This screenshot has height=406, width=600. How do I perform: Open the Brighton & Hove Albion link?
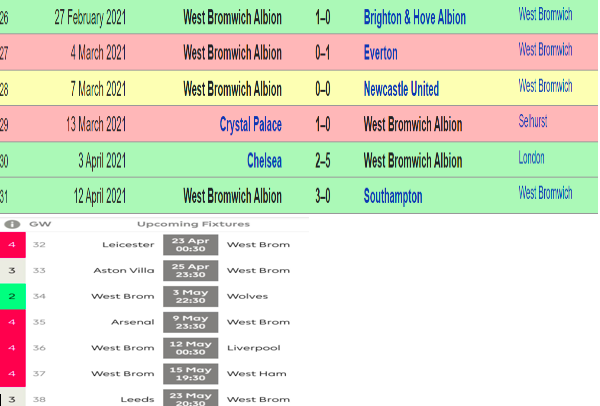[414, 18]
